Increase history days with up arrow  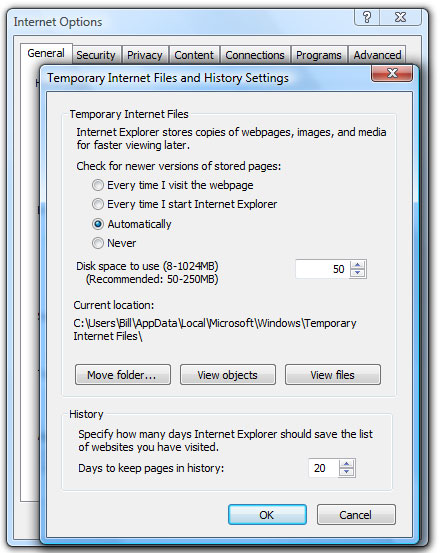click(x=347, y=464)
